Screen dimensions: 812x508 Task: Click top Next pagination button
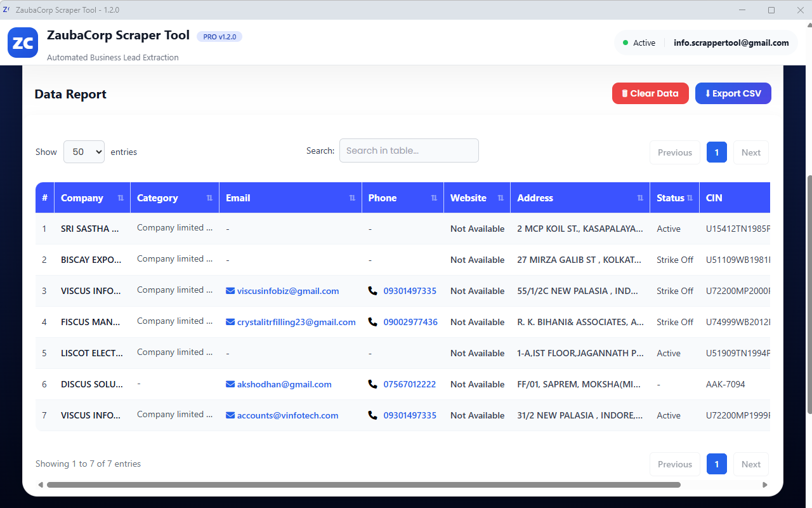[x=751, y=152]
